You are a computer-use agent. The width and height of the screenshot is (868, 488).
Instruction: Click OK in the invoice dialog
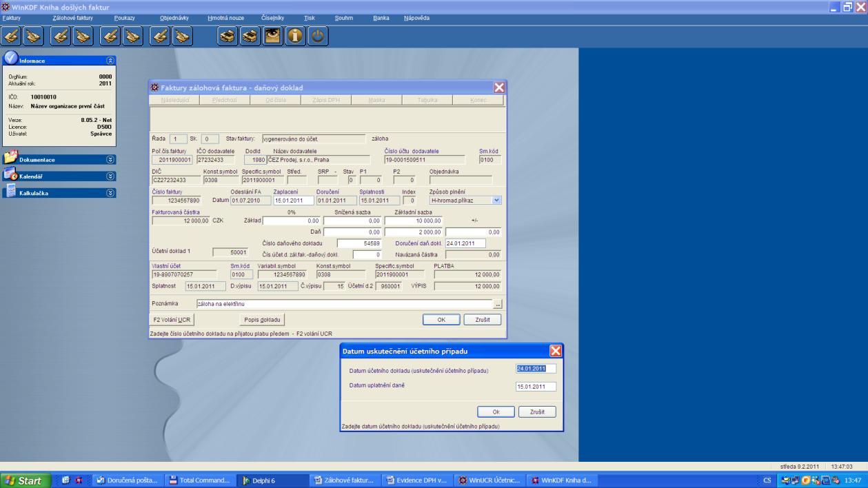point(441,319)
